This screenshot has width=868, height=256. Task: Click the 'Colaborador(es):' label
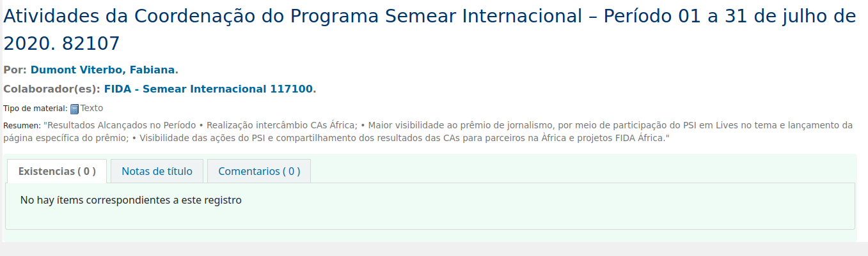52,89
